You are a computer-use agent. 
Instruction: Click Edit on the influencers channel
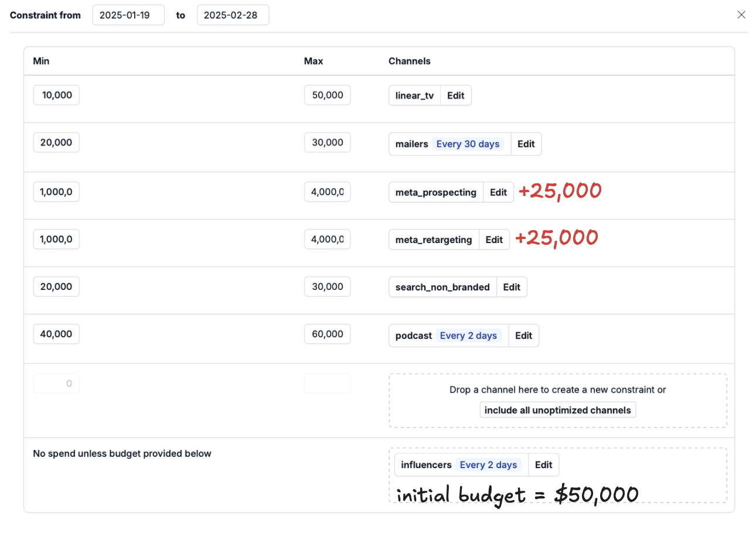click(x=543, y=464)
